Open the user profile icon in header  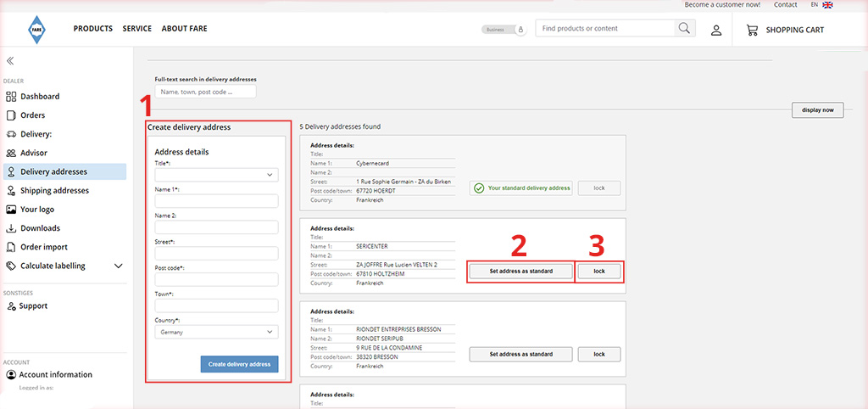[x=716, y=30]
